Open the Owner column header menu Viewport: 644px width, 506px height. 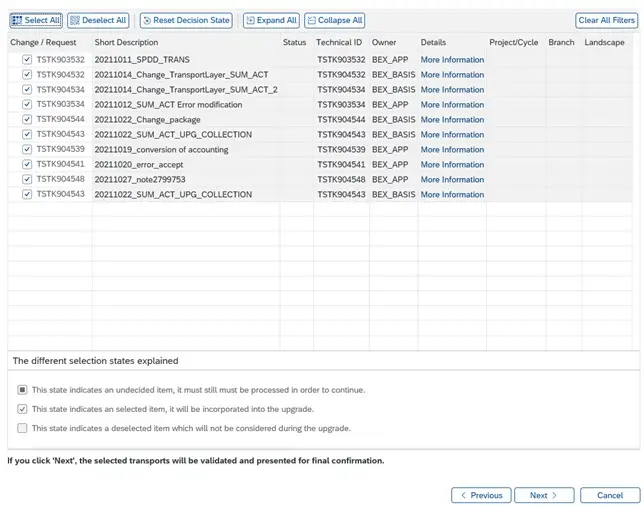tap(384, 42)
